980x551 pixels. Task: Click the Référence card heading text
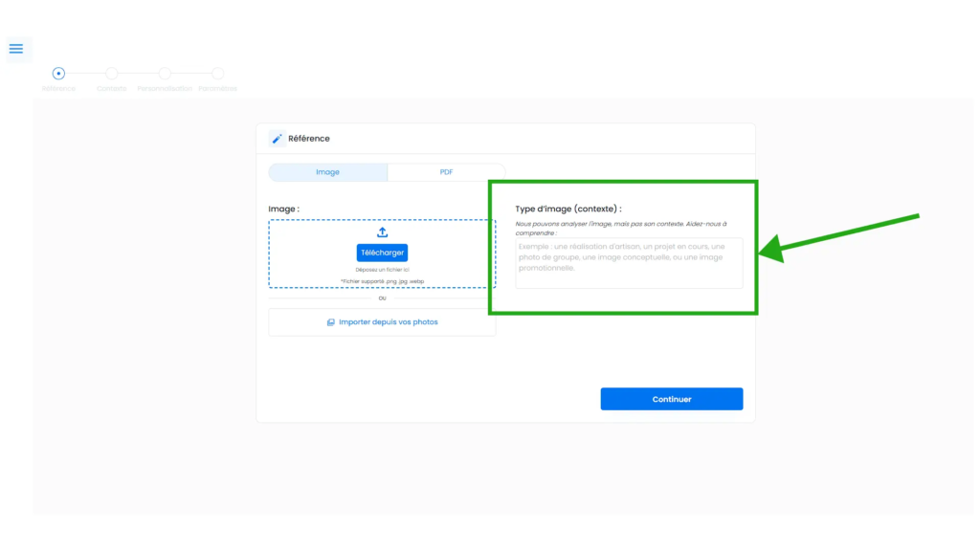point(309,139)
